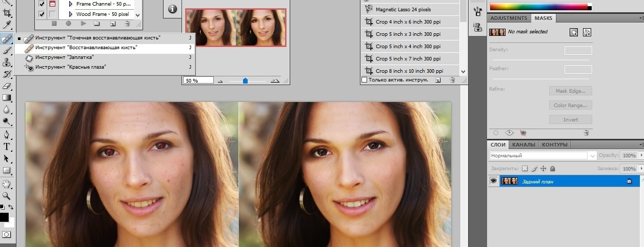The height and width of the screenshot is (247, 644).
Task: Select the History Brush tool
Action: [7, 74]
